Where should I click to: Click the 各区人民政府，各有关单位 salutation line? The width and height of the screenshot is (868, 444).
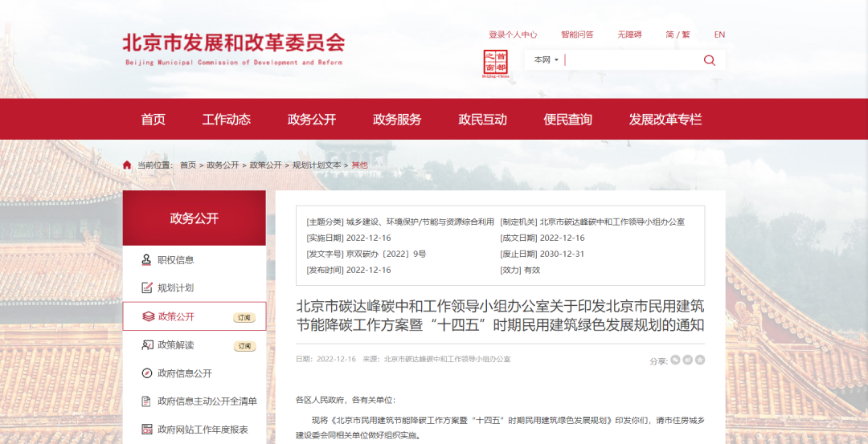tap(346, 400)
